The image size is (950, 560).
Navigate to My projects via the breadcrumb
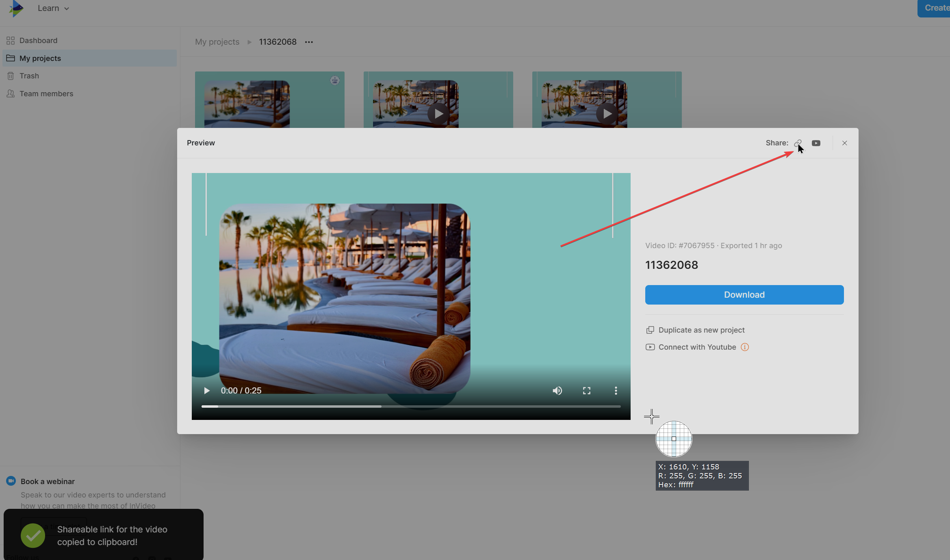coord(217,42)
